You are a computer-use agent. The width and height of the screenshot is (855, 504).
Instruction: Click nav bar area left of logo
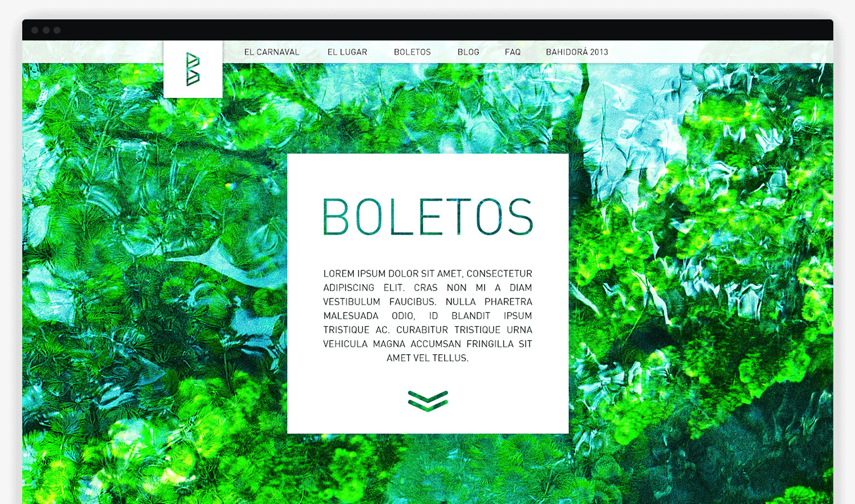point(91,52)
